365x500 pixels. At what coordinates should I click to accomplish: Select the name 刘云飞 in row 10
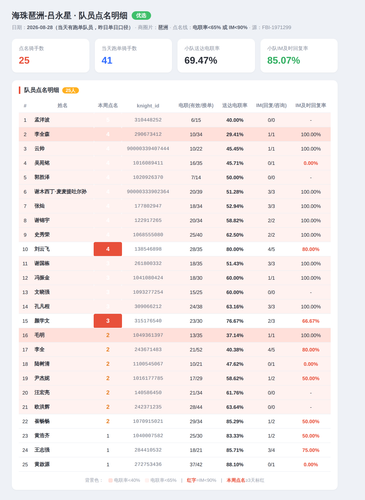click(42, 249)
